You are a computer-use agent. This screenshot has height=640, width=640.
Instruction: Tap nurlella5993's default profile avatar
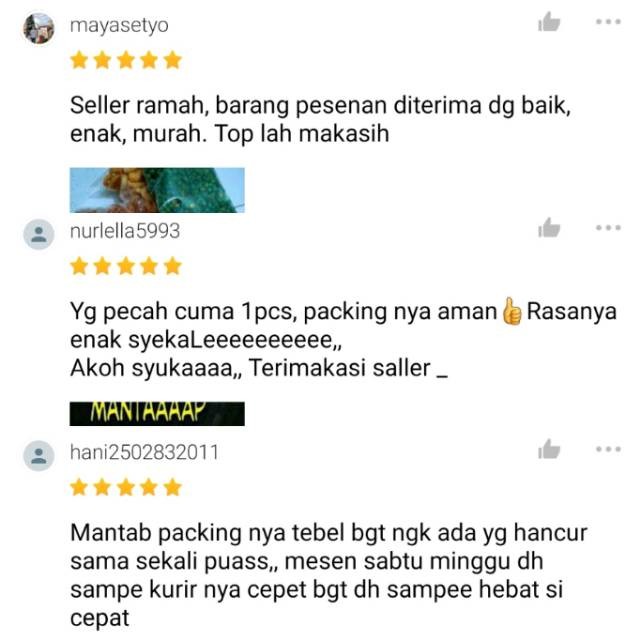point(39,234)
